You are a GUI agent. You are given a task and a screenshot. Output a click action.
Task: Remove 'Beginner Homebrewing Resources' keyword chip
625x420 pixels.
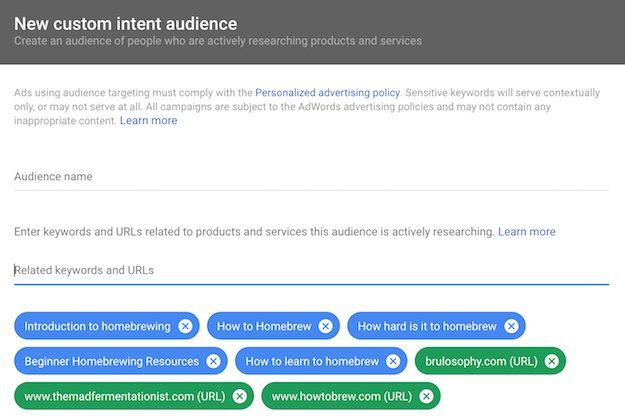click(x=213, y=361)
